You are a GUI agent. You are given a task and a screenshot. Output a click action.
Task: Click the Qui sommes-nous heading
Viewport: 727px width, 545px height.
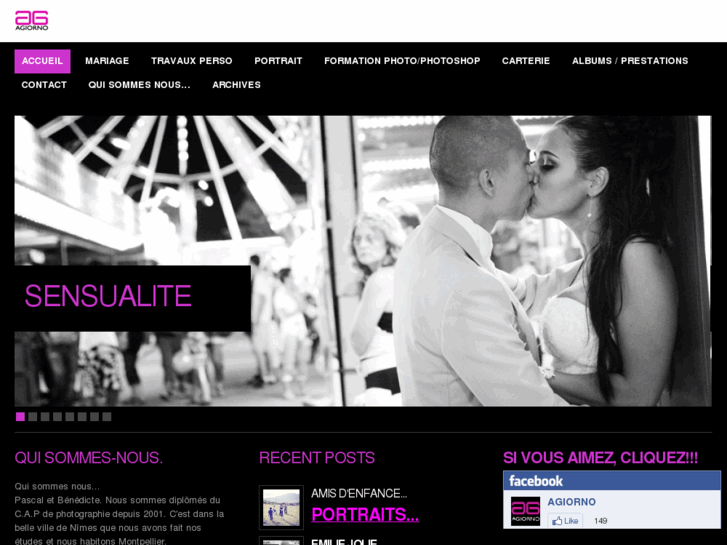pyautogui.click(x=89, y=458)
